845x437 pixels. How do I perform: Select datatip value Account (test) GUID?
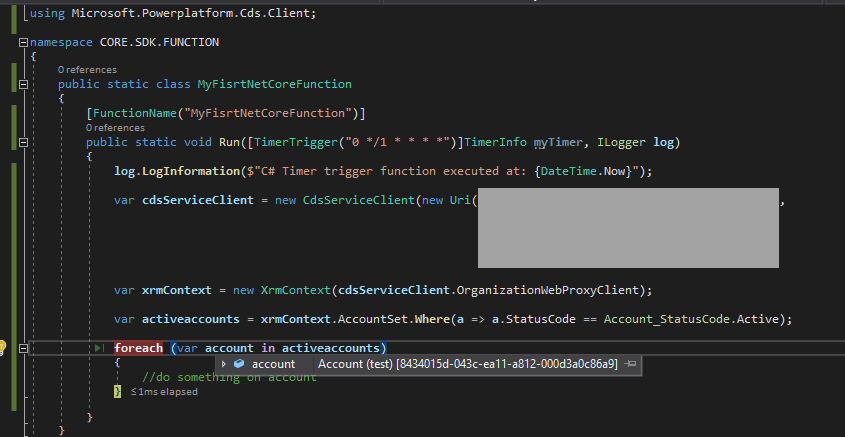467,364
